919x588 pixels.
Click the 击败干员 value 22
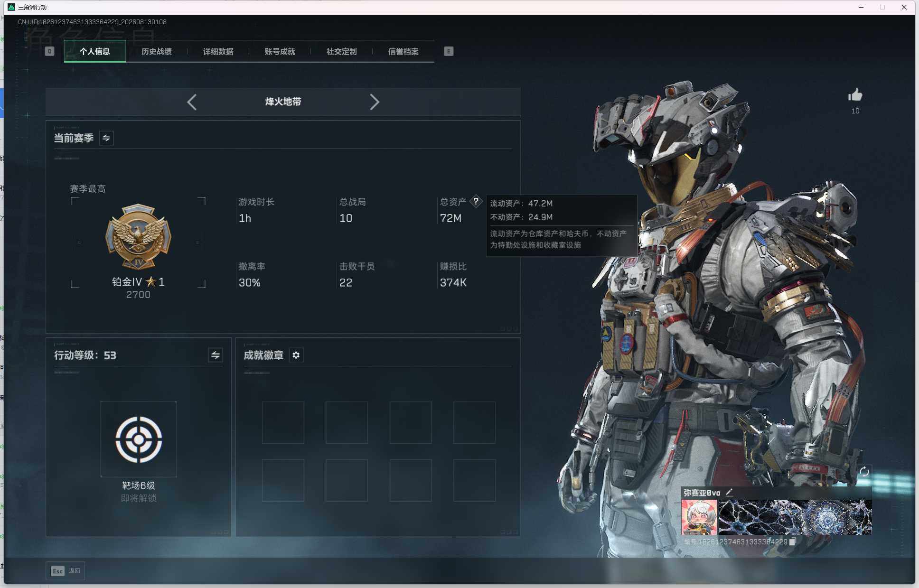(346, 283)
